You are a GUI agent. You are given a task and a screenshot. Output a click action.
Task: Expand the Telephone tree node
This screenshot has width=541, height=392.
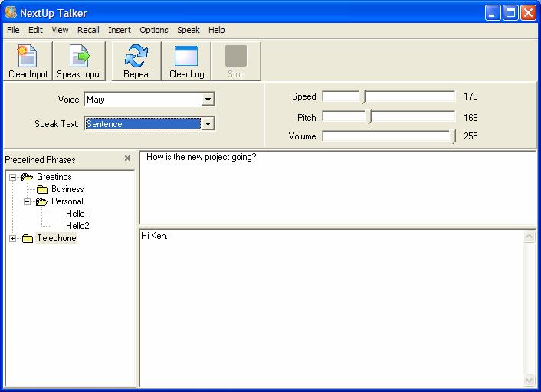pyautogui.click(x=12, y=238)
